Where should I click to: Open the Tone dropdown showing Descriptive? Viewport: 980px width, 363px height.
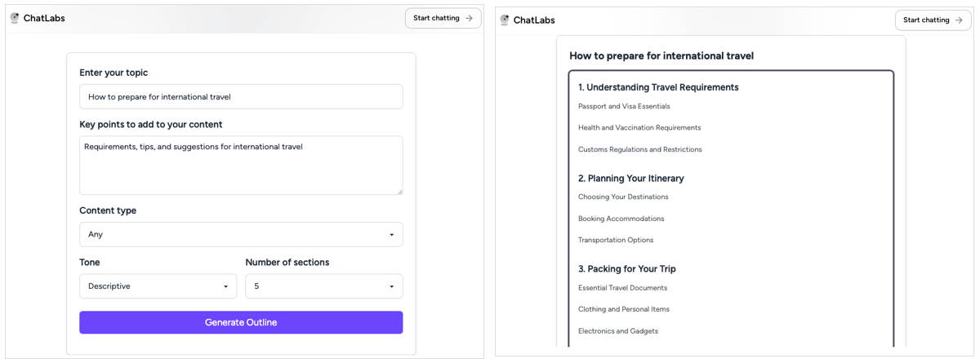(158, 286)
